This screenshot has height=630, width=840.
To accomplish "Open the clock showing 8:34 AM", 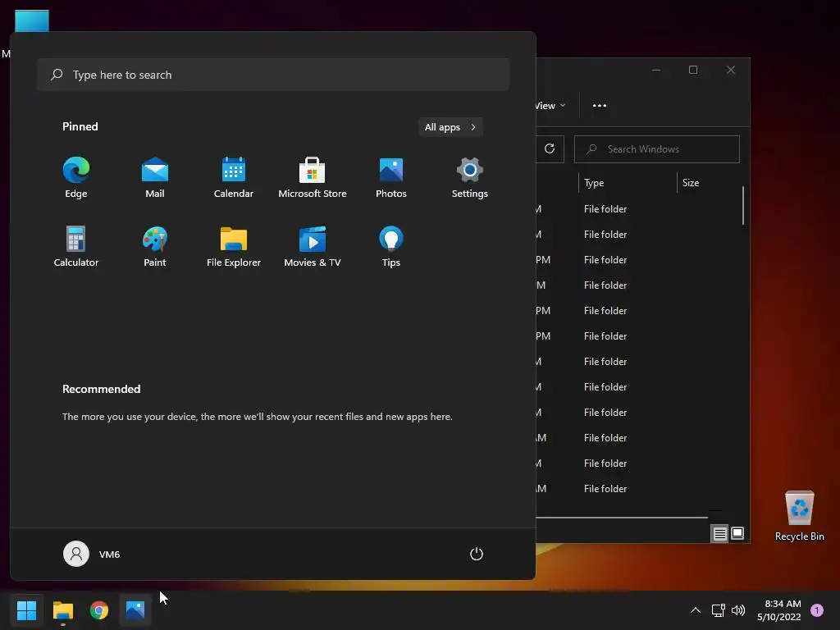I will tap(779, 610).
